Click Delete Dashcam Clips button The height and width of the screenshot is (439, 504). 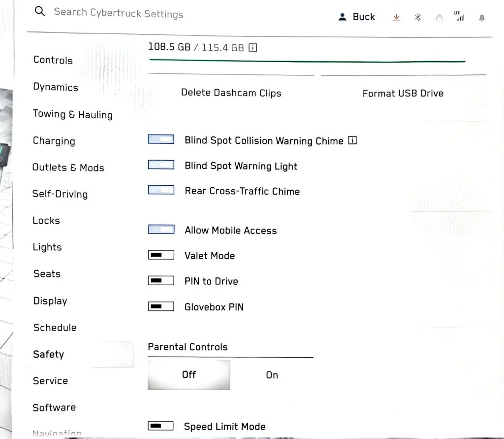[x=231, y=93]
